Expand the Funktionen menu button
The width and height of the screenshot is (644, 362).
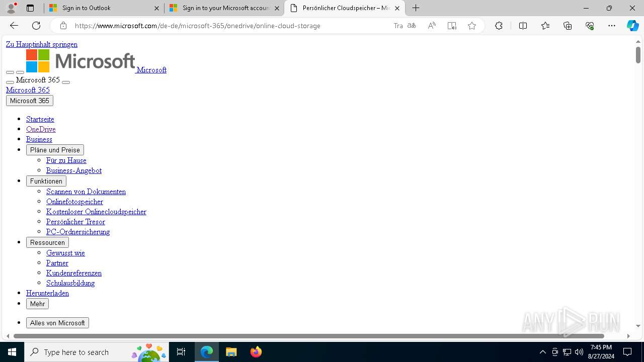pos(46,181)
